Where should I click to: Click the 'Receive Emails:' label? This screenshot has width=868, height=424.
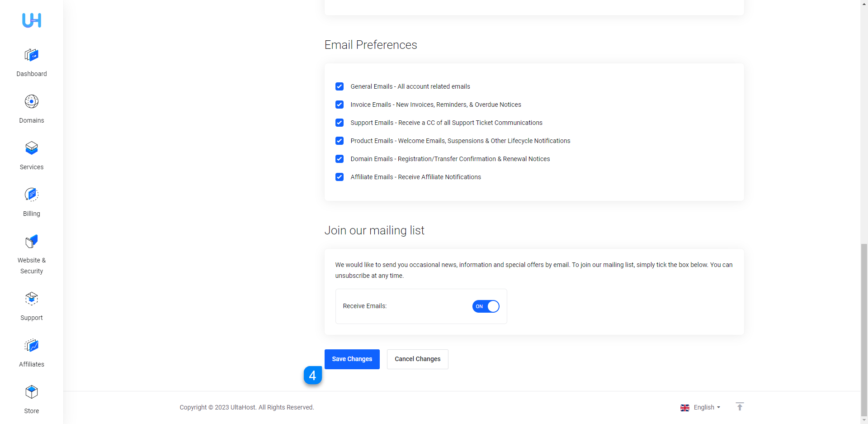(365, 306)
